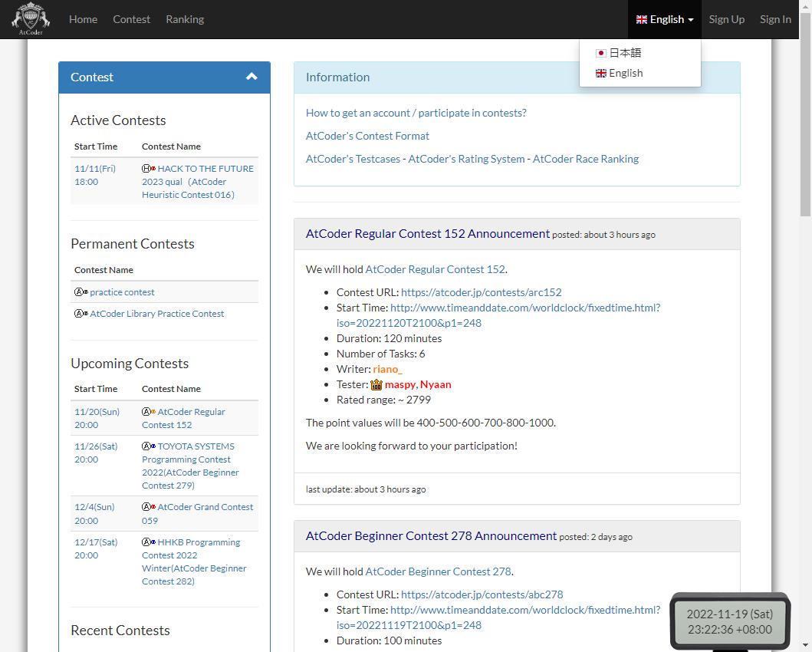
Task: Open the Ranking page from navbar
Action: [185, 19]
